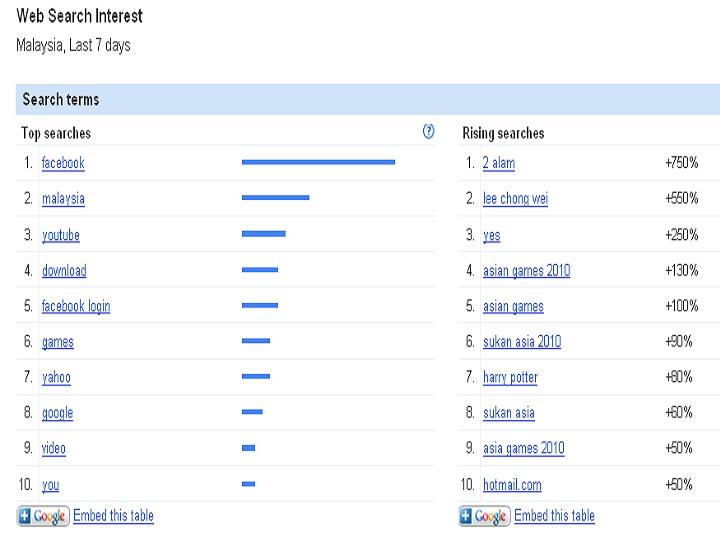Open the yahoo search term
Screen dimensions: 720x540
coord(56,377)
